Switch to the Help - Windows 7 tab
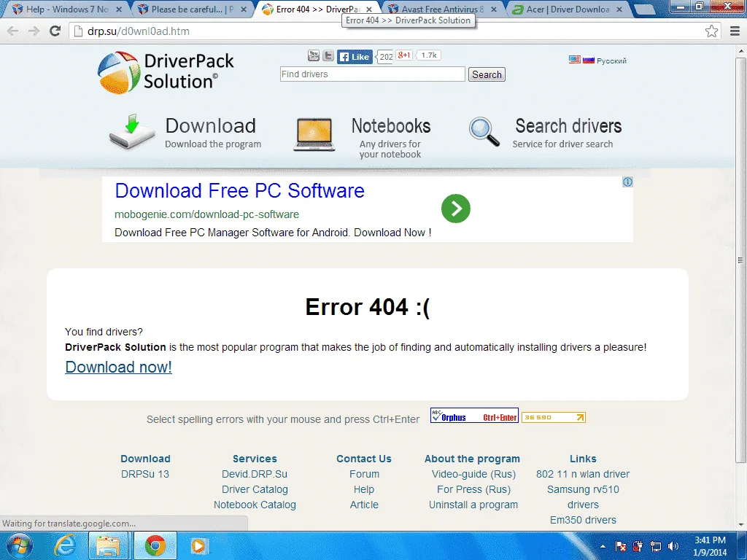This screenshot has width=747, height=560. tap(66, 9)
